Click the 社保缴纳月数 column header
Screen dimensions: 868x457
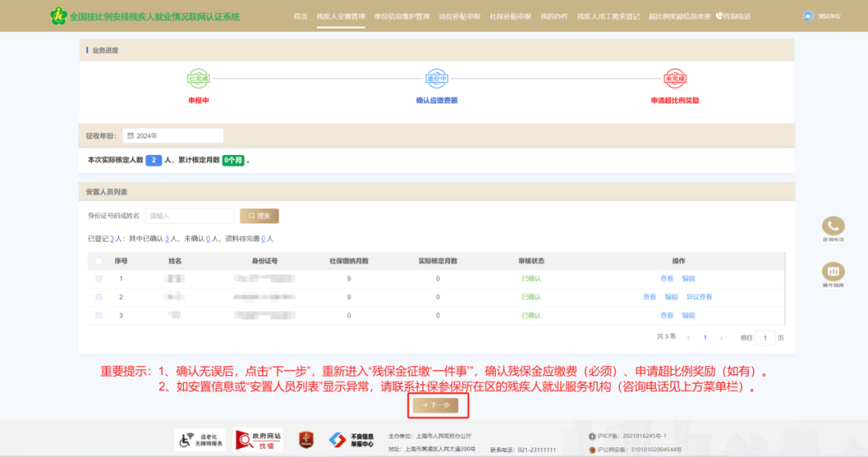[349, 260]
